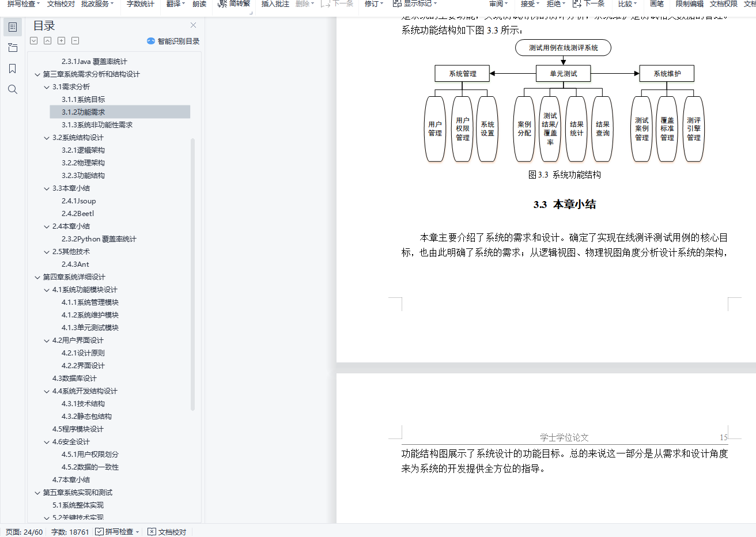The width and height of the screenshot is (756, 537).
Task: Click the outline panel vertical scrollbar
Action: 192,274
